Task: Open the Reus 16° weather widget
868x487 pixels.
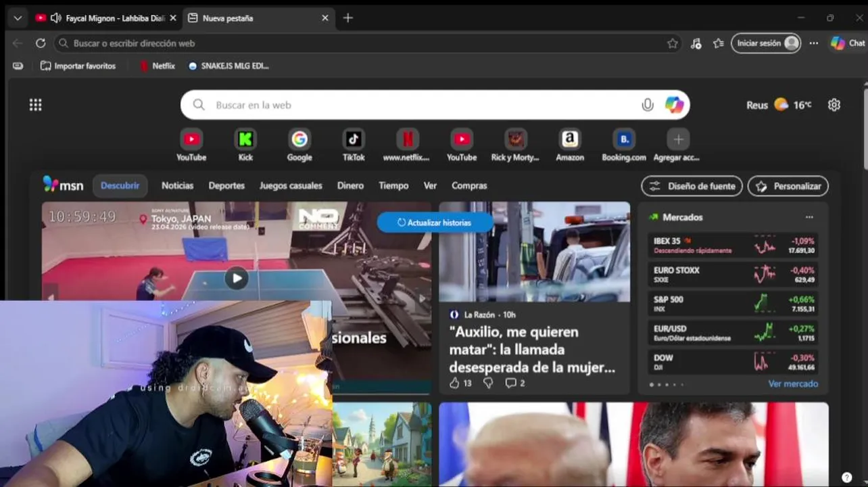Action: (x=779, y=105)
